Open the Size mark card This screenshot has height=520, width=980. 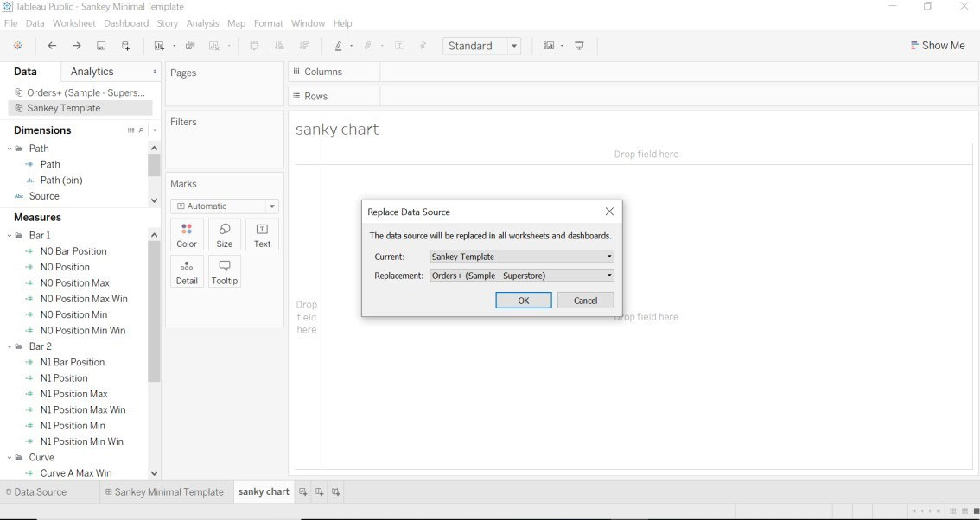click(x=224, y=233)
